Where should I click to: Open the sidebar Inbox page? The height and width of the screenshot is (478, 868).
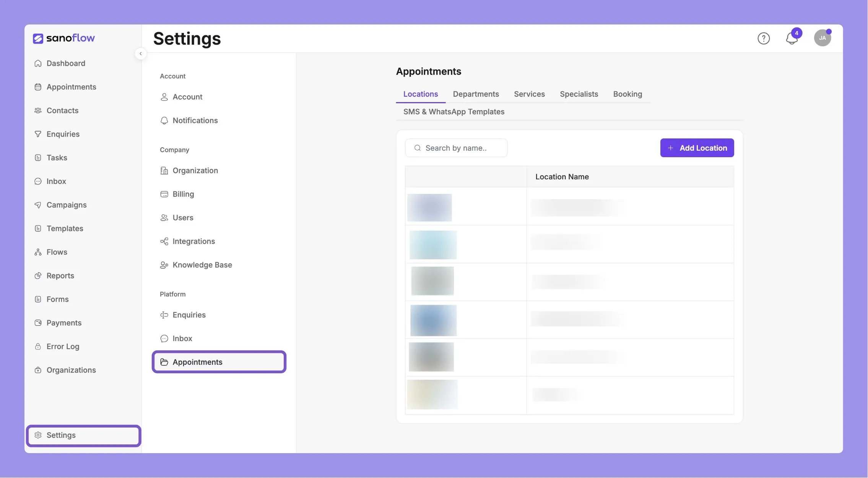[x=56, y=182]
